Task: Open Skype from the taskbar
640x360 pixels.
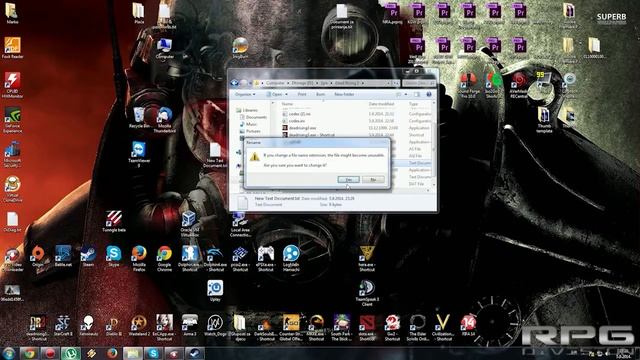Action: click(x=153, y=353)
